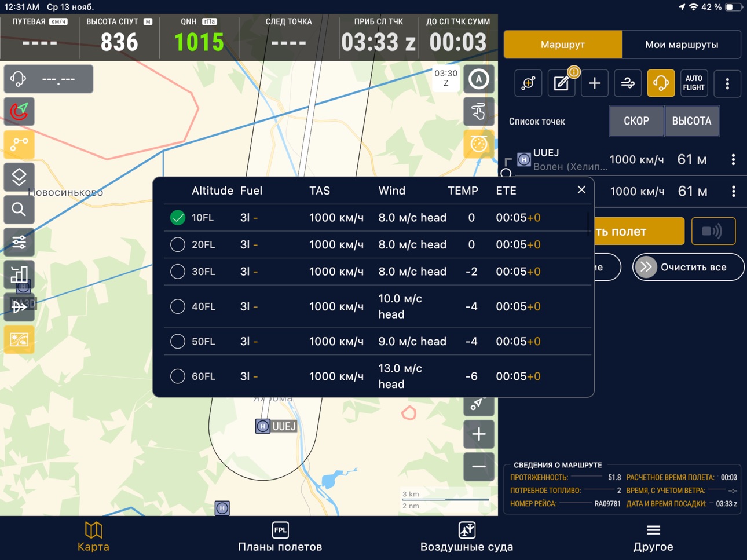Tap the UUEJ waypoint name in list
The height and width of the screenshot is (560, 747).
pos(546,152)
